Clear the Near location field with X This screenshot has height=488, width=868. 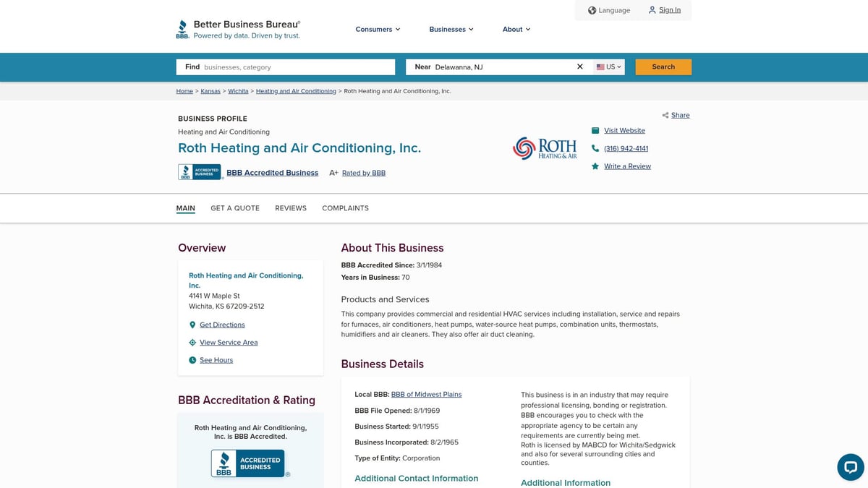point(579,67)
